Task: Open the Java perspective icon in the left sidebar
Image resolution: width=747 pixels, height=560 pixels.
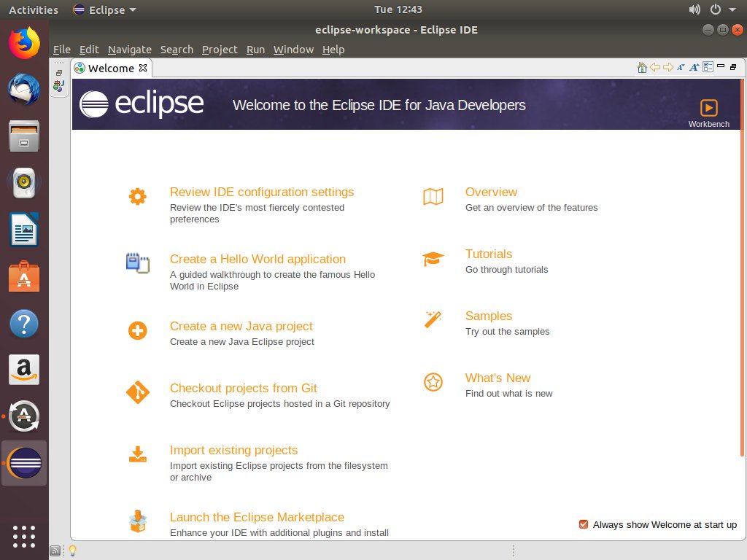Action: click(x=59, y=85)
